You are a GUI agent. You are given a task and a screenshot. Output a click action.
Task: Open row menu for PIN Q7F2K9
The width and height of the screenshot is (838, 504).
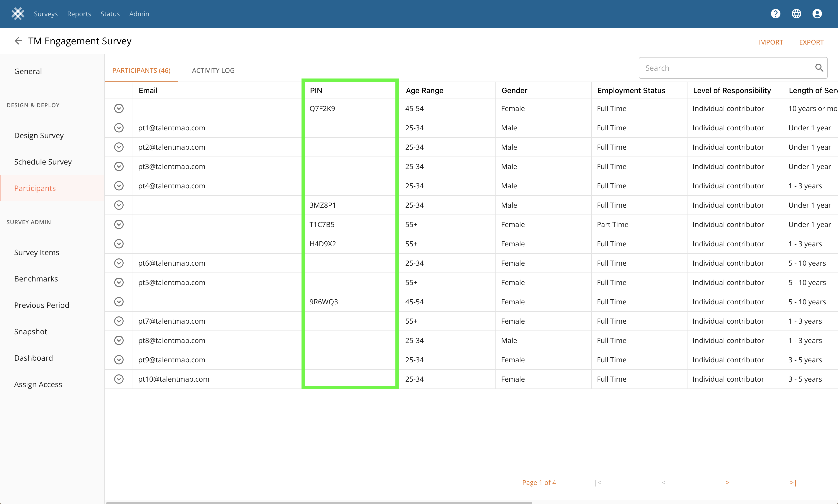click(x=119, y=109)
